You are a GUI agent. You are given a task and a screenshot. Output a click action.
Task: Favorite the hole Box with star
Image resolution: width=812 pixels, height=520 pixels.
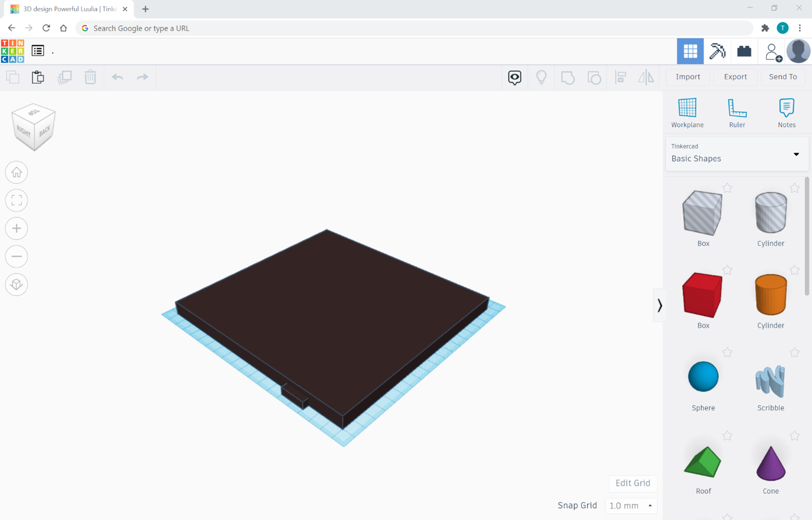pos(727,188)
